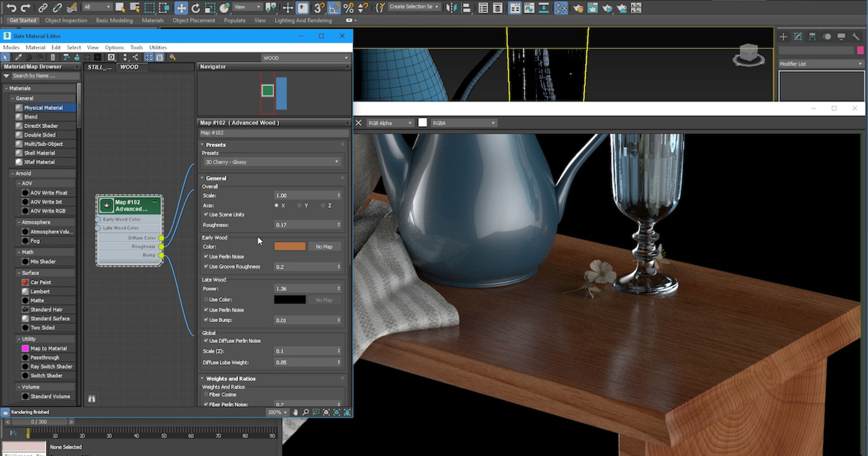Viewport: 868px width, 456px height.
Task: Click the Angle Snap toggle icon
Action: (334, 7)
